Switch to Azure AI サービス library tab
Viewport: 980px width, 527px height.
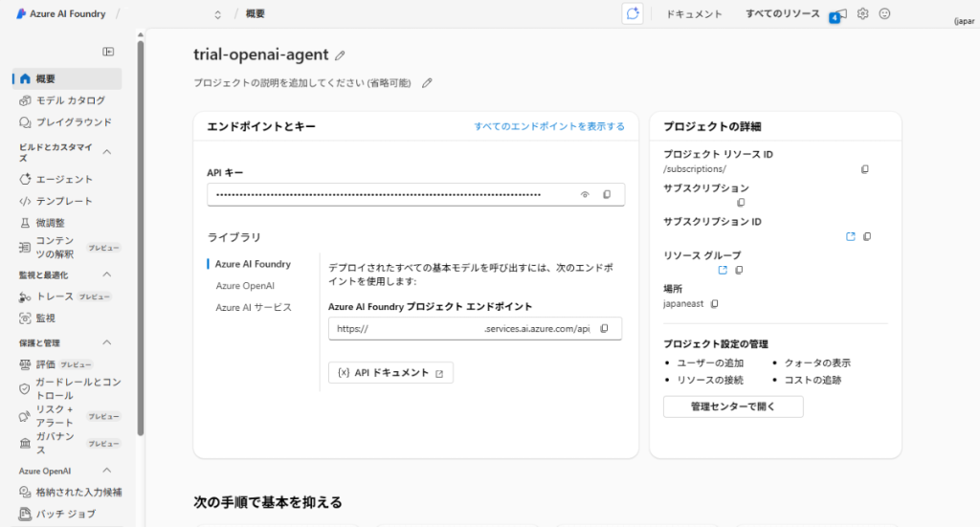(x=254, y=307)
